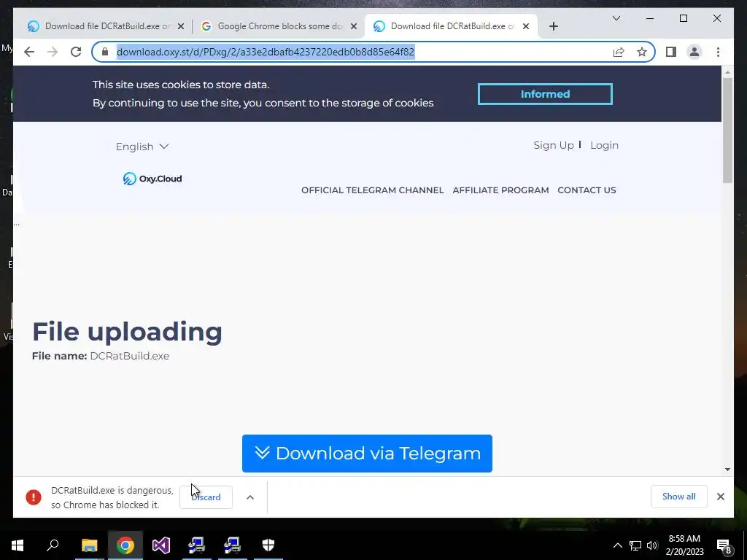
Task: Open Contact Us menu link
Action: (x=587, y=190)
